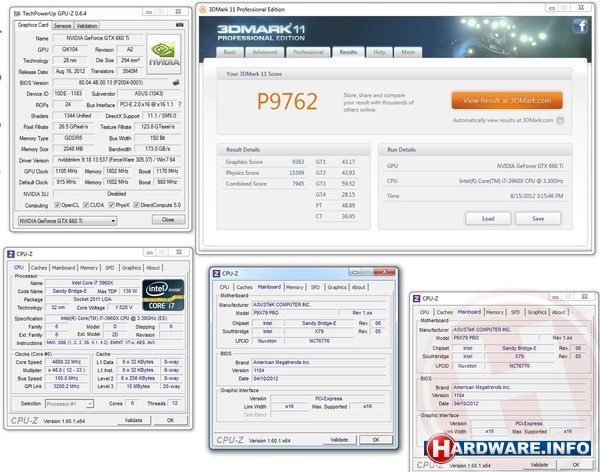Screen dimensions: 600x472
Task: Click the Combined Score value 7945
Action: click(298, 184)
